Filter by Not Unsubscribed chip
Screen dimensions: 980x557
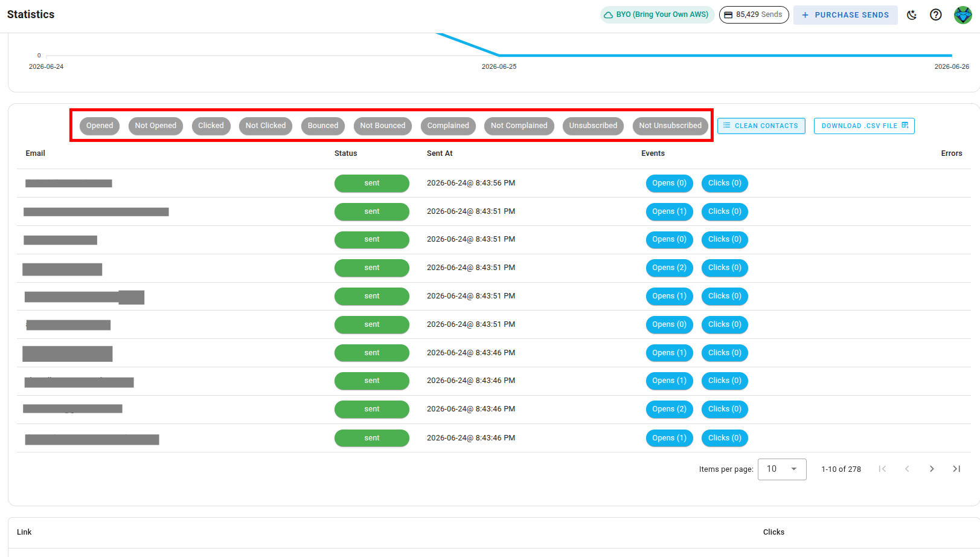670,126
